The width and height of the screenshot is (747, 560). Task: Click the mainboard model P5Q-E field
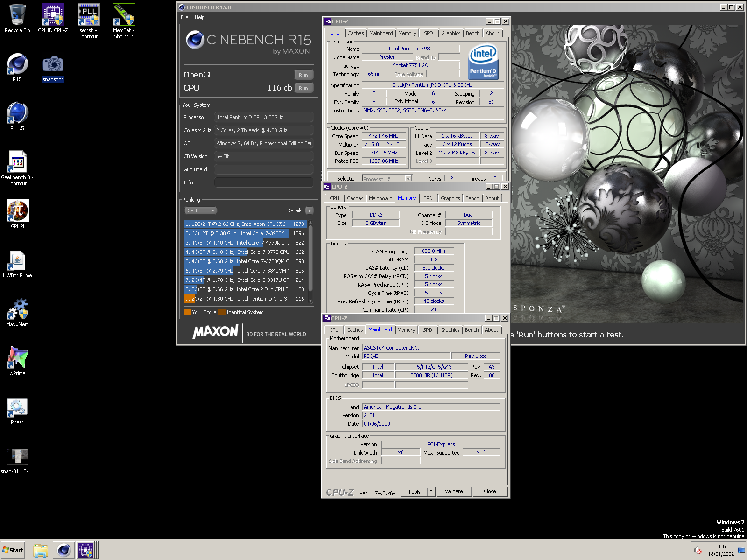[406, 356]
